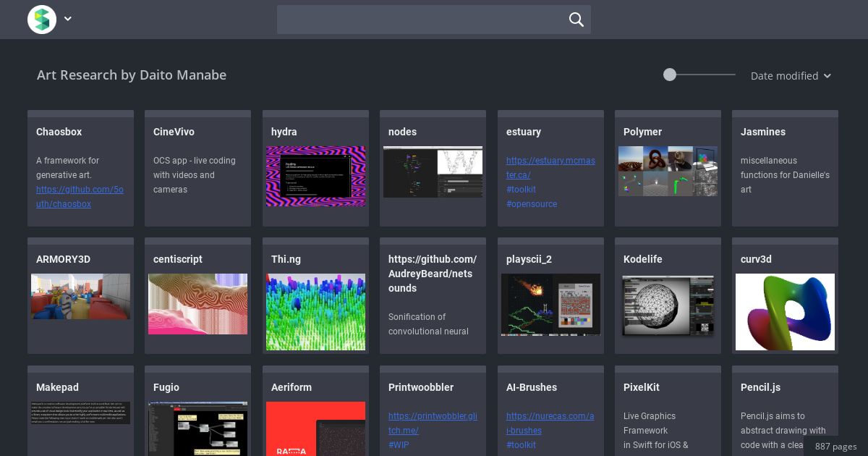
Task: Click the #toolkit tag in estuary card
Action: [x=521, y=190]
